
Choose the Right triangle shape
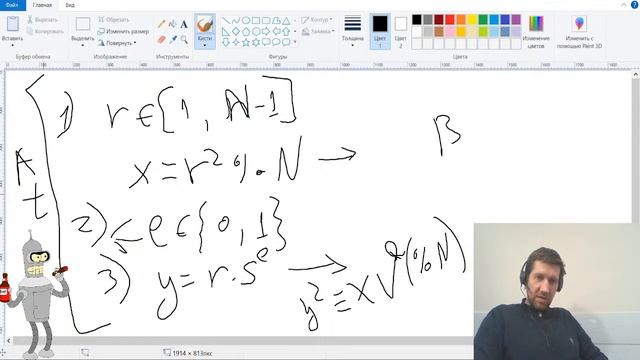(x=226, y=31)
